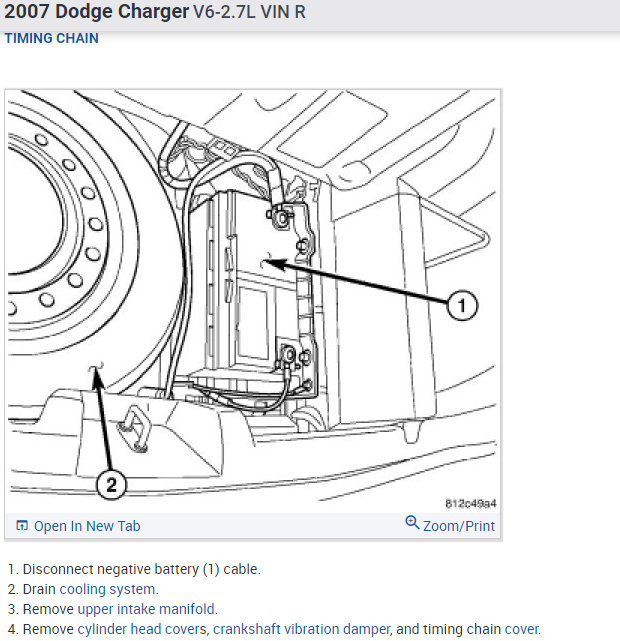Screen dimensions: 620x641
Task: Open the cylinder head covers link
Action: (142, 629)
